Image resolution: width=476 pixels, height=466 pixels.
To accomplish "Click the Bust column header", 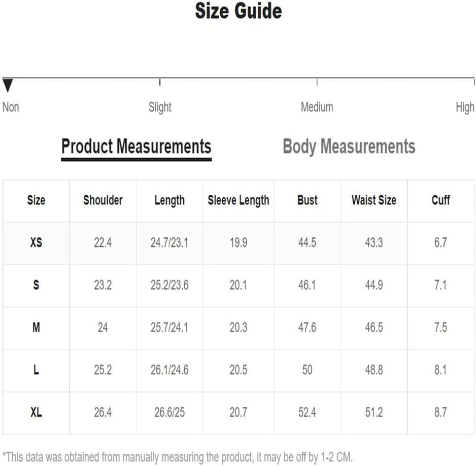I will 307,200.
